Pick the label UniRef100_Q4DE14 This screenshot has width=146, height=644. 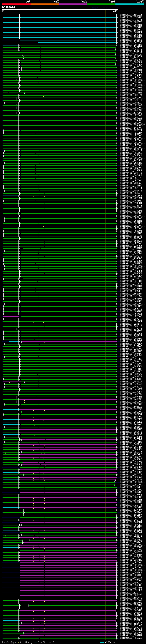131,50
